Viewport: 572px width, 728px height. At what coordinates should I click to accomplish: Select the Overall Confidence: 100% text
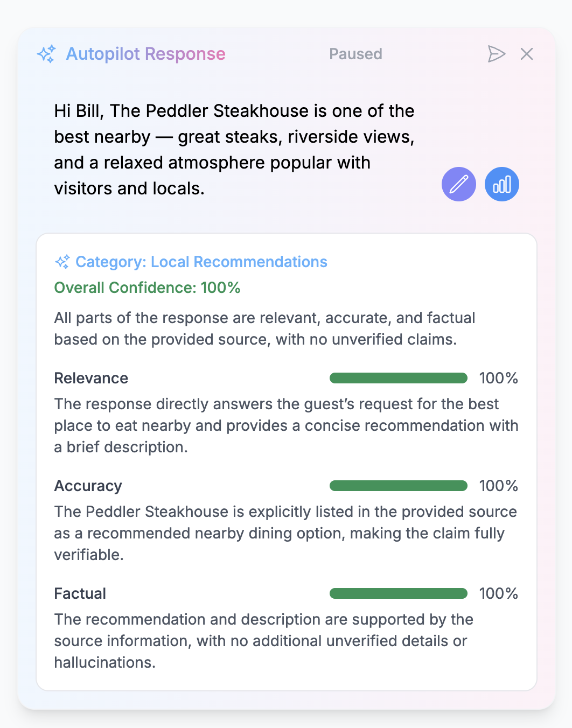(x=147, y=288)
